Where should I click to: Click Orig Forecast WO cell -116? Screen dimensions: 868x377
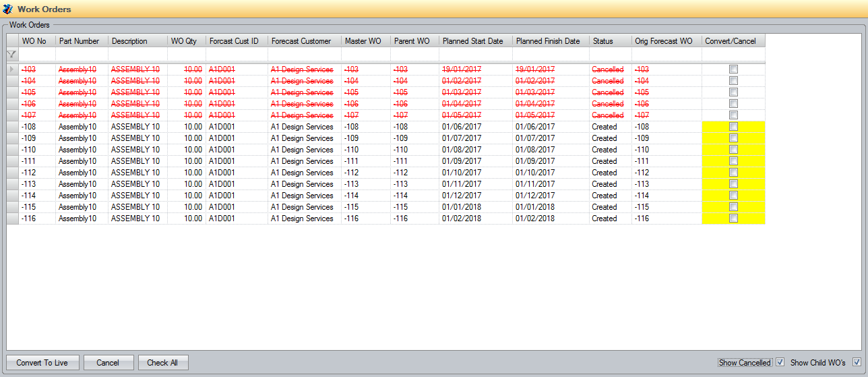click(x=666, y=219)
